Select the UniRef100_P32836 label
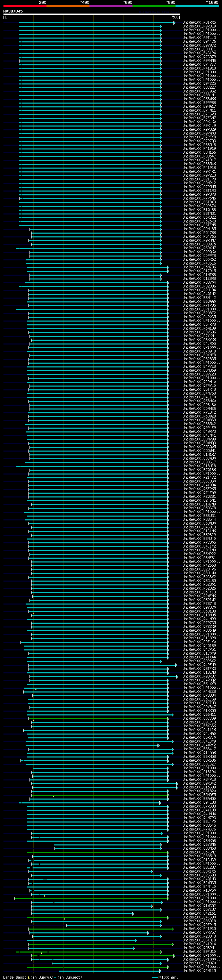Screen dimensions: 222x980 click(199, 286)
